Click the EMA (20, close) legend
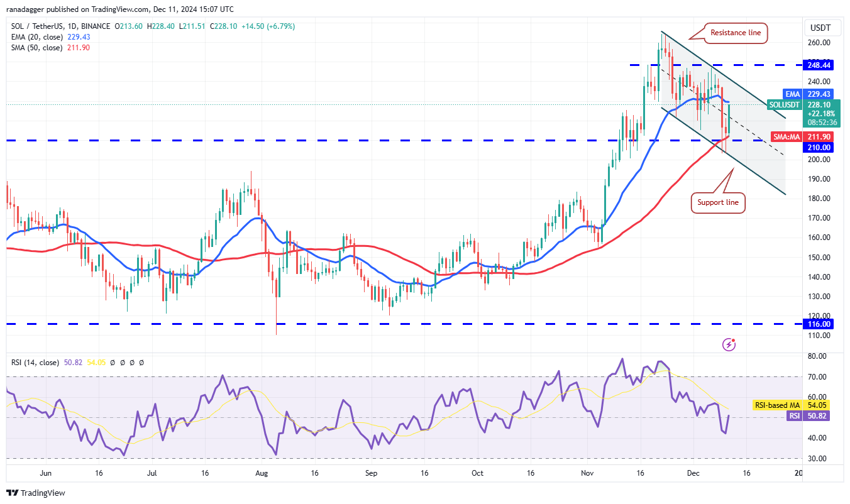This screenshot has width=850, height=504. (36, 37)
